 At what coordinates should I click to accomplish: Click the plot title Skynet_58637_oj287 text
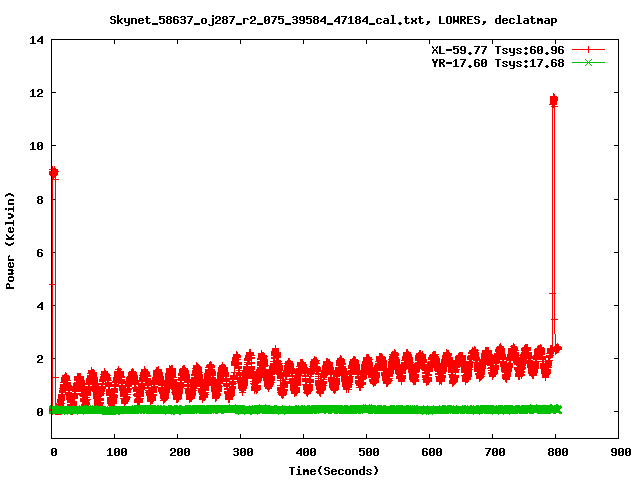(333, 20)
